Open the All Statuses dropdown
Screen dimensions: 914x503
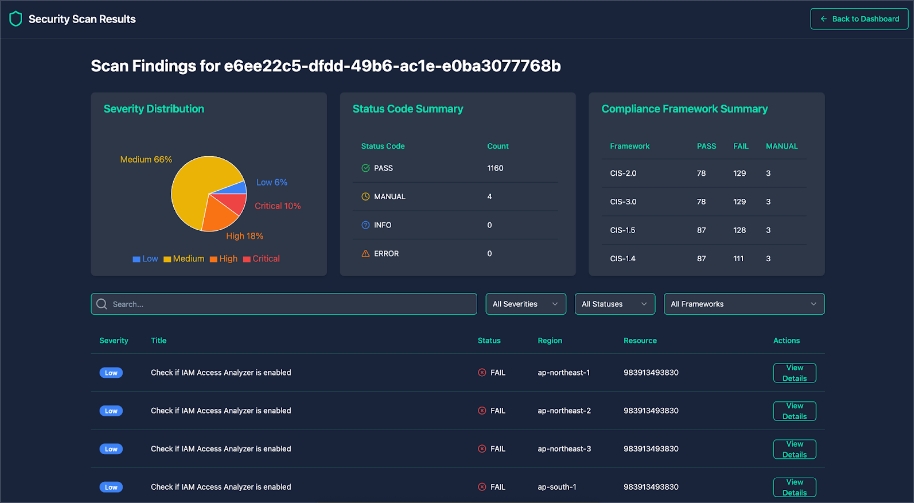pos(615,304)
